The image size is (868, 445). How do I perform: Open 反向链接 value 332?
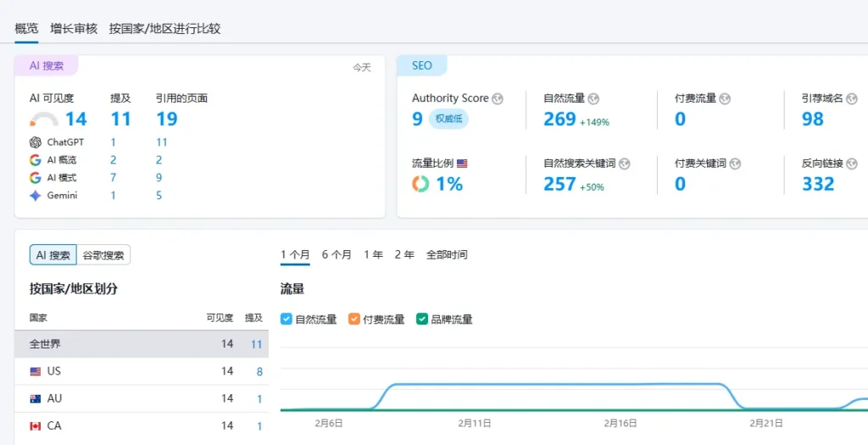tap(818, 184)
